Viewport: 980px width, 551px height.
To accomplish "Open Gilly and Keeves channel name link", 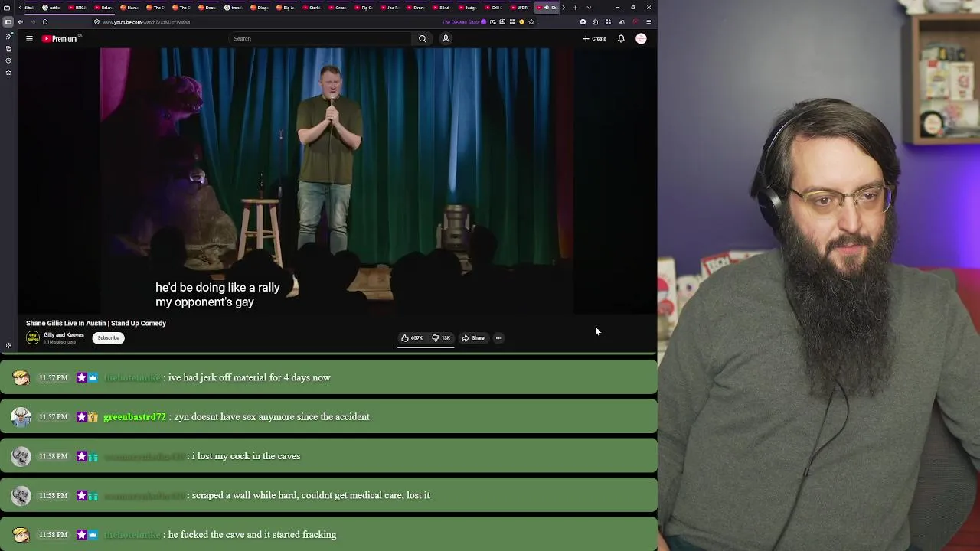I will (64, 335).
